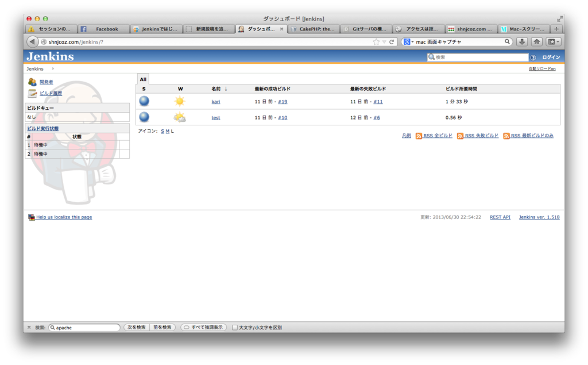The height and width of the screenshot is (365, 588).
Task: Click the blue status ball for test
Action: (144, 117)
